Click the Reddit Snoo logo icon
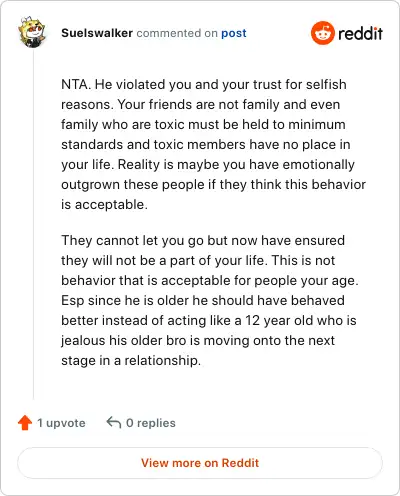This screenshot has height=496, width=400. [x=322, y=33]
